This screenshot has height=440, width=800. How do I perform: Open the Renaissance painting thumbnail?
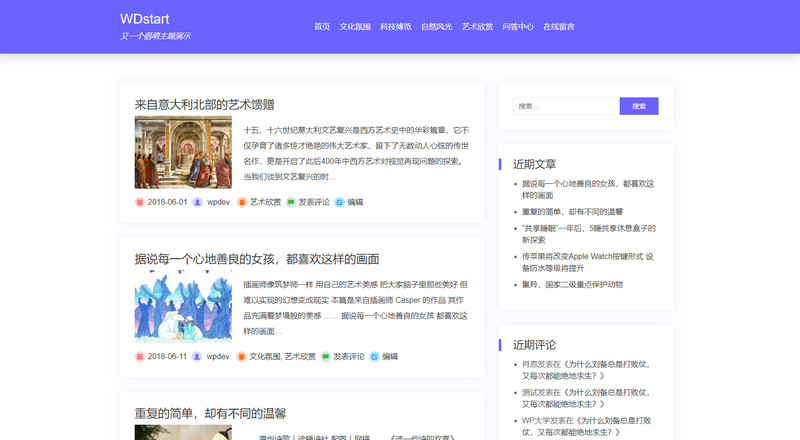tap(183, 152)
